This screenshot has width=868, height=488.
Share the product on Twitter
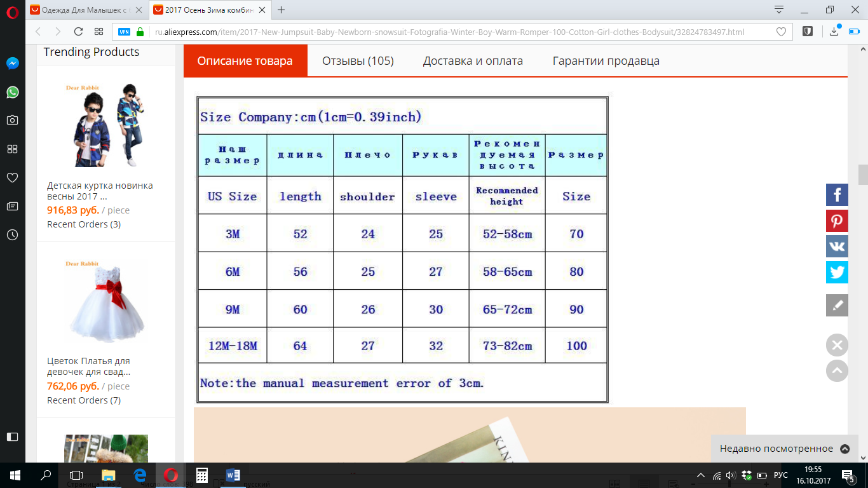[837, 273]
